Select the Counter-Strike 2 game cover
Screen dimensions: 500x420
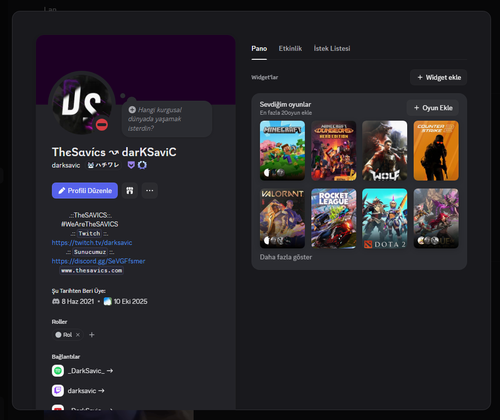pyautogui.click(x=436, y=151)
